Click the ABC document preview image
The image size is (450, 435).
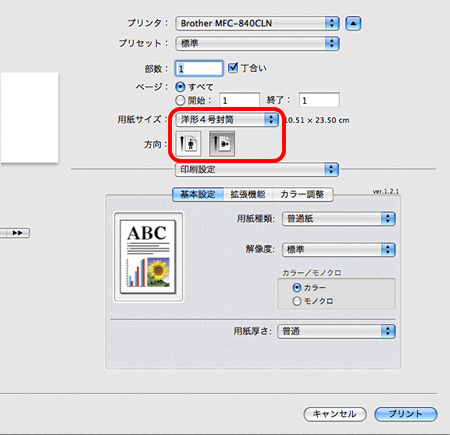(148, 257)
